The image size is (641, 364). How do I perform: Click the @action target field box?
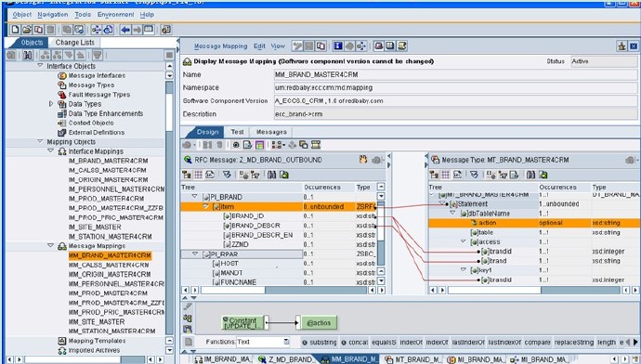pyautogui.click(x=319, y=323)
